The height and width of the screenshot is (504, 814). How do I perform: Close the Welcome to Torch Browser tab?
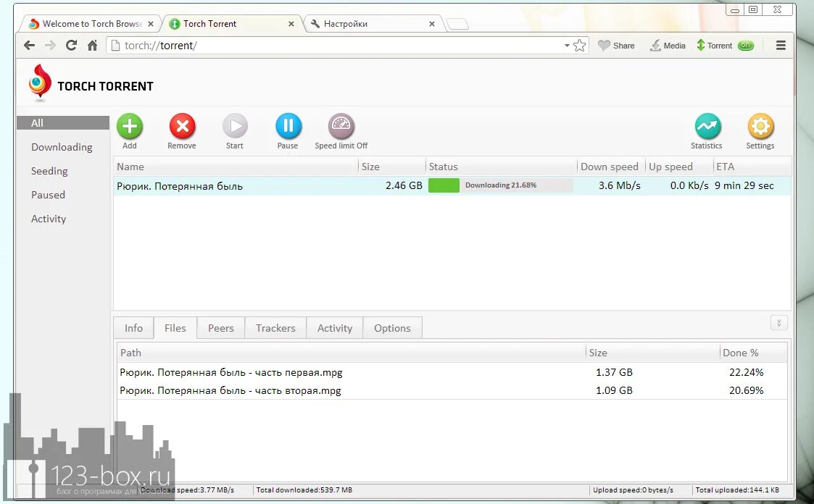pyautogui.click(x=151, y=24)
